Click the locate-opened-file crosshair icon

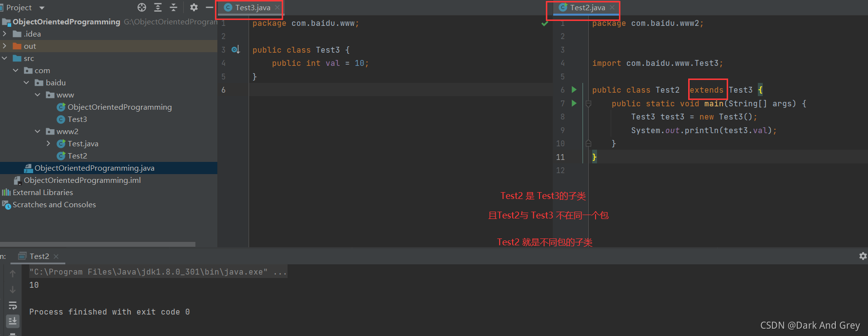point(142,7)
